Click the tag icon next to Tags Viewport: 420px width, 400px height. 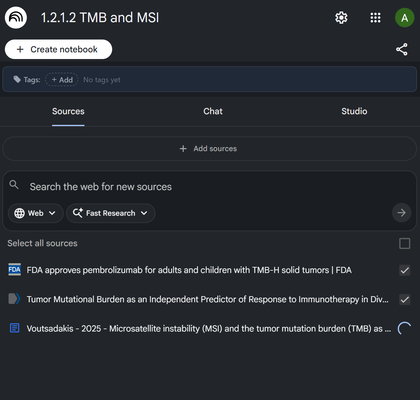(17, 79)
